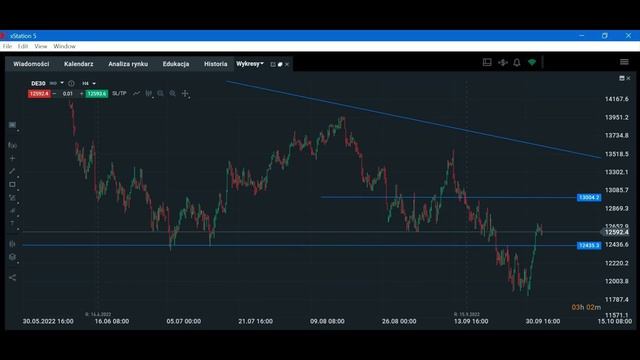Click the 13004.2 horizontal line price label

[x=589, y=198]
